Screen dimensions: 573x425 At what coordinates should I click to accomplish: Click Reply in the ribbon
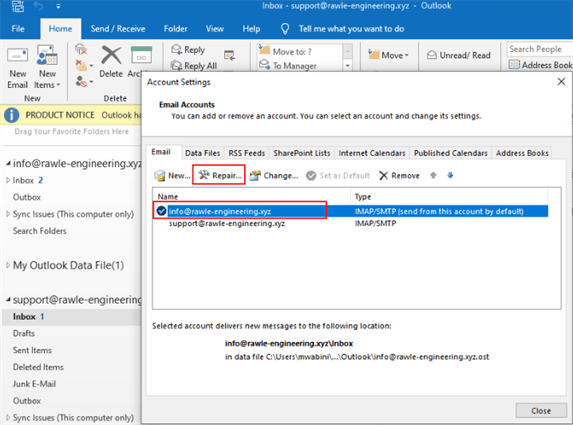188,50
